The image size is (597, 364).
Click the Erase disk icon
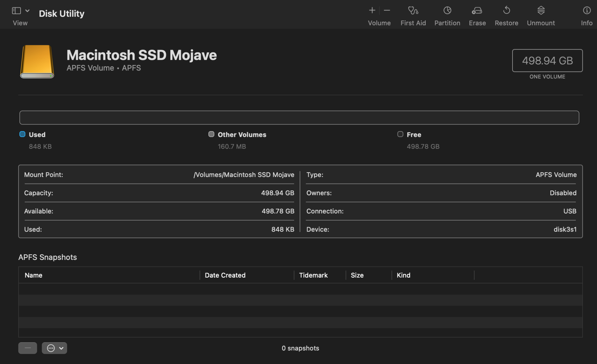pos(477,11)
